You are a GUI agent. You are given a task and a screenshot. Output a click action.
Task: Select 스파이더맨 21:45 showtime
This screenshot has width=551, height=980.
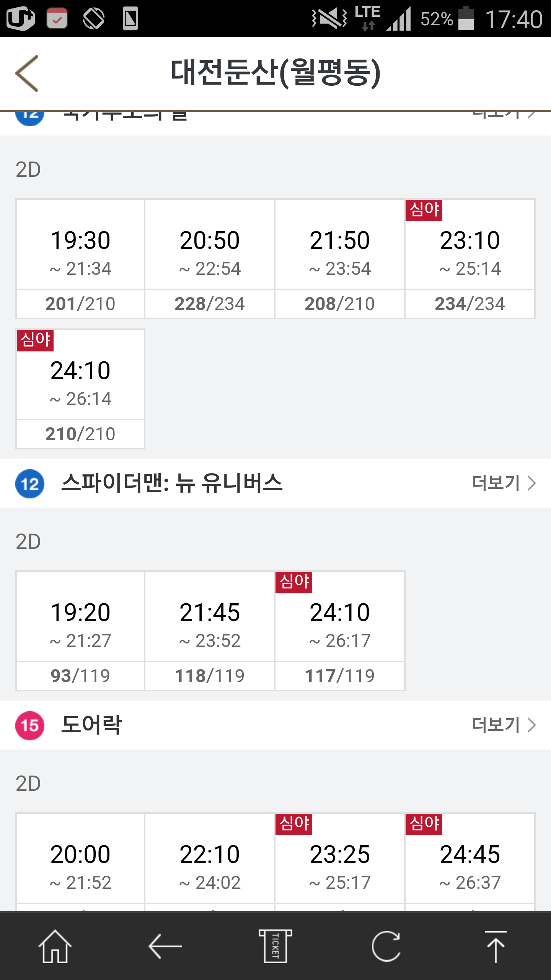click(x=210, y=630)
